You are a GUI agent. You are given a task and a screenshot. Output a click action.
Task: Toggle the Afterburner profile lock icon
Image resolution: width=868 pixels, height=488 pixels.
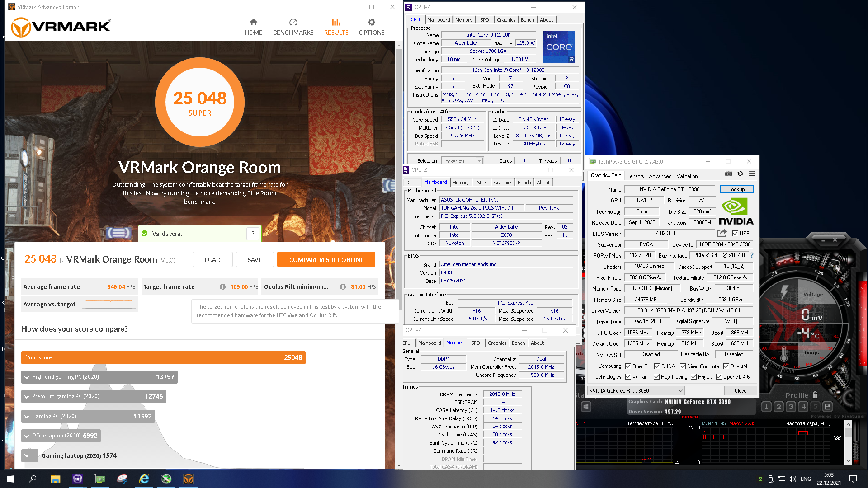(x=815, y=394)
